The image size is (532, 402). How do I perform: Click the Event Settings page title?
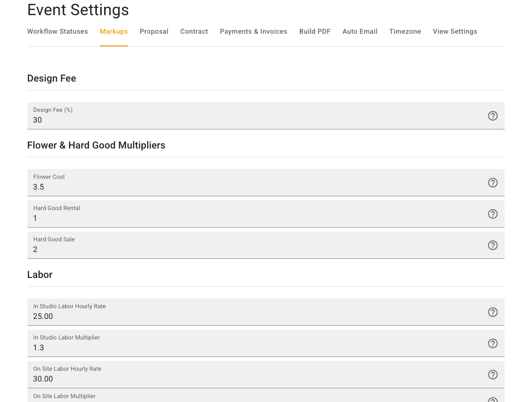point(78,10)
